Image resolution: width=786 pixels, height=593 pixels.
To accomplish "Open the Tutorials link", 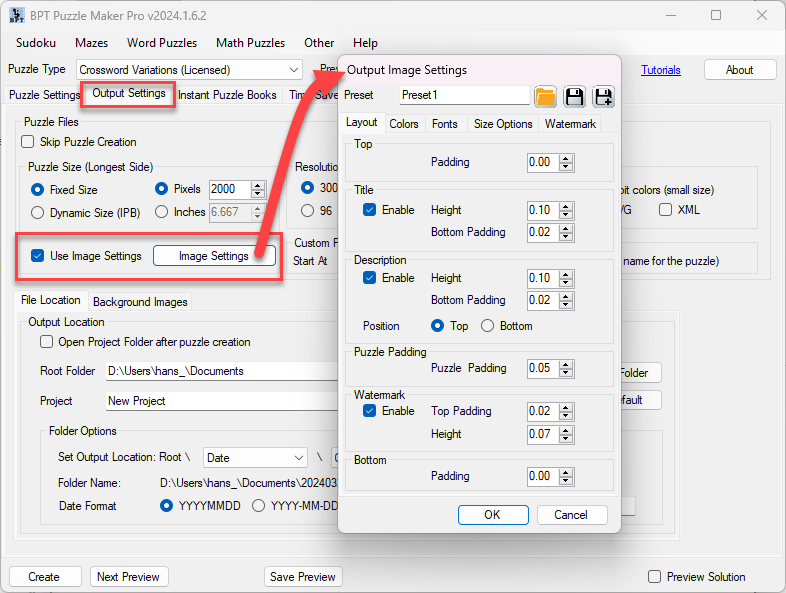I will pos(660,70).
